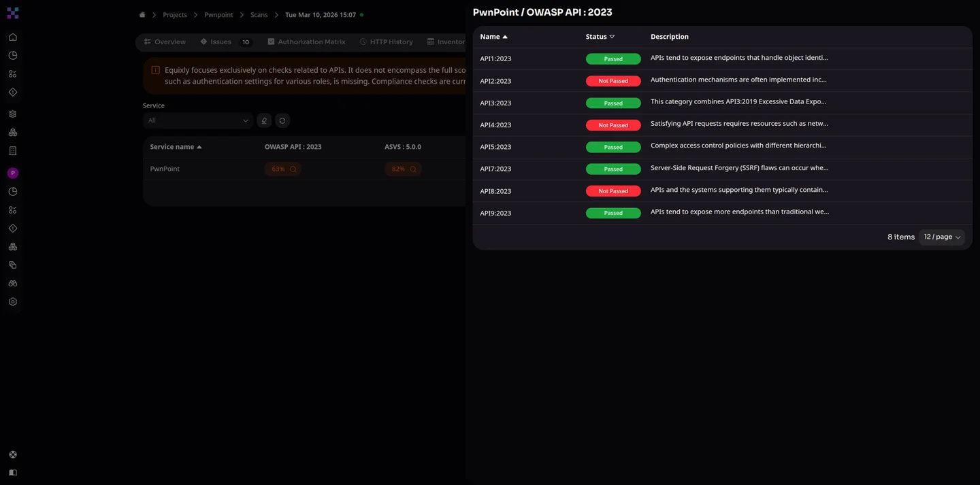Click the binoculars icon in sidebar
The image size is (980, 485).
[x=13, y=284]
